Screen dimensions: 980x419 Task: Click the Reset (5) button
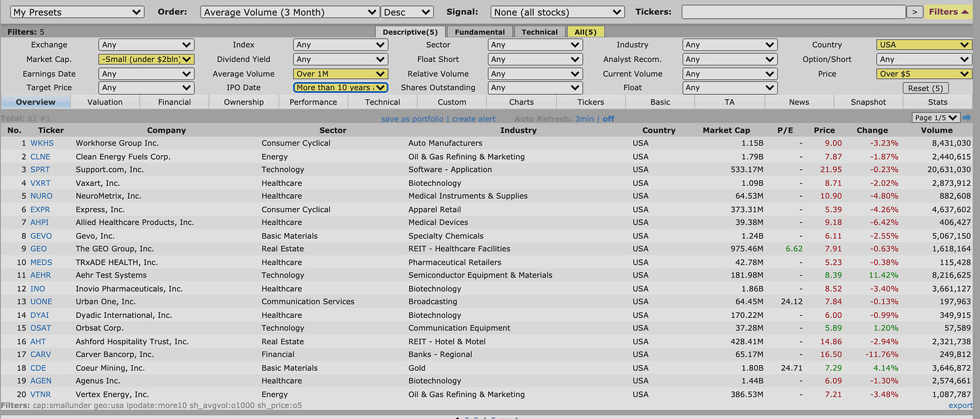(926, 88)
